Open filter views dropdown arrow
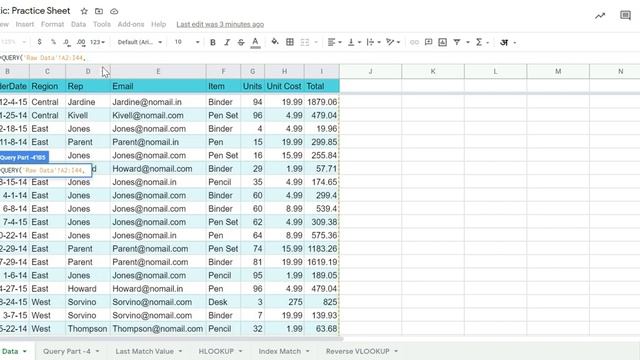640x360 pixels. [x=468, y=42]
